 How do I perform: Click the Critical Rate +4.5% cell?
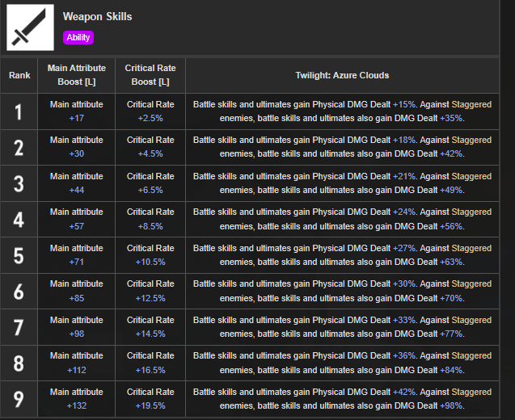coord(150,147)
